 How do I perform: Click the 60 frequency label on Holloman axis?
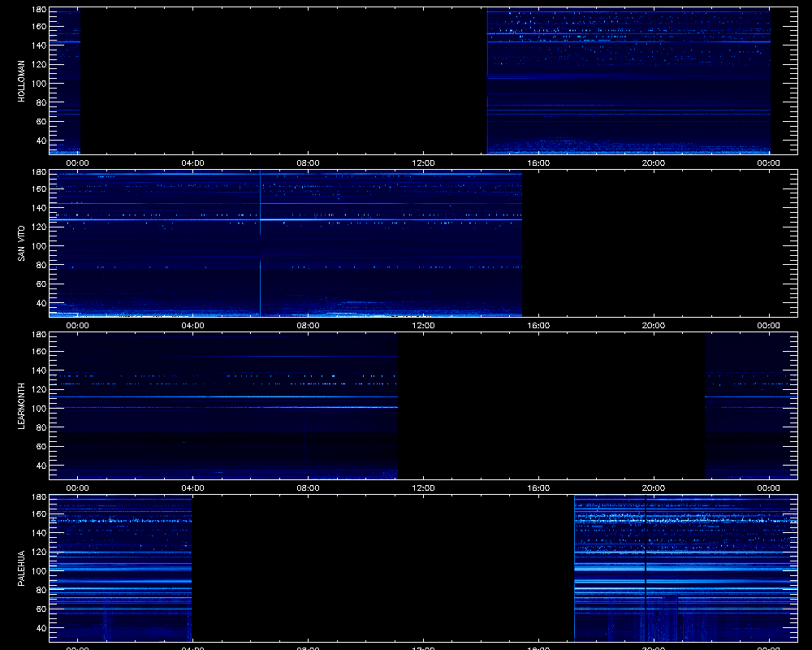41,121
